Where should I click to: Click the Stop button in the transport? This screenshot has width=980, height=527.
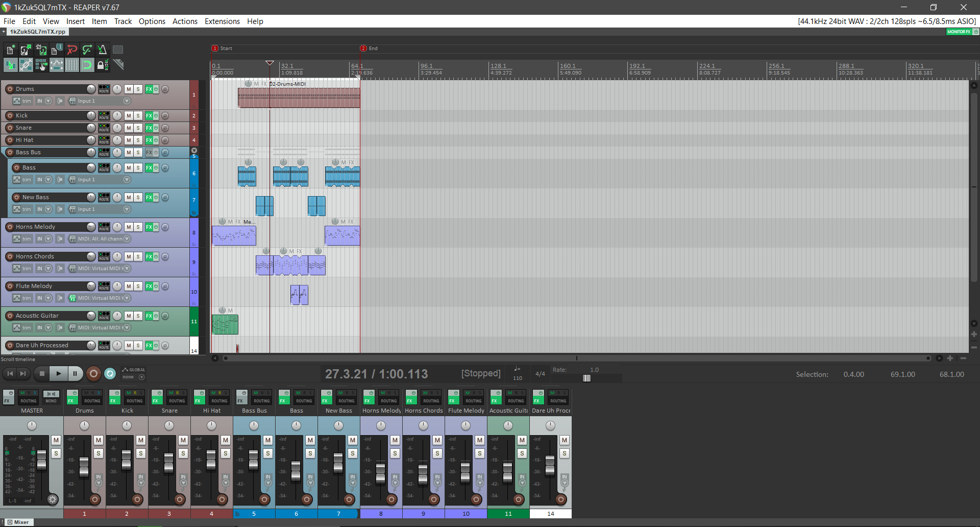tap(42, 374)
